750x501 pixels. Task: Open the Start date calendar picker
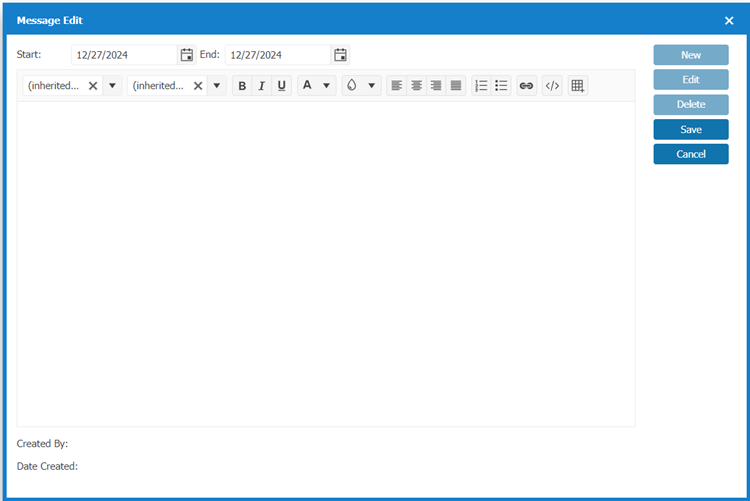pyautogui.click(x=186, y=55)
